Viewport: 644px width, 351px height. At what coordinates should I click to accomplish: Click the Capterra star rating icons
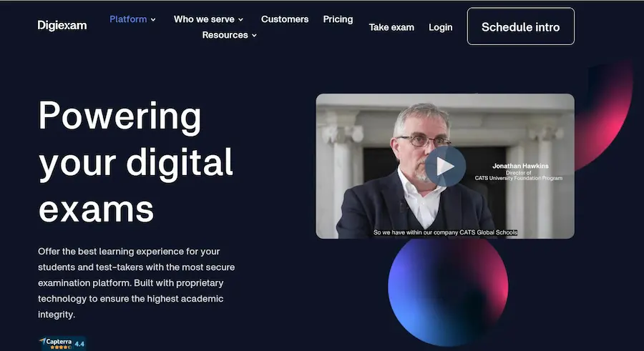(60, 347)
